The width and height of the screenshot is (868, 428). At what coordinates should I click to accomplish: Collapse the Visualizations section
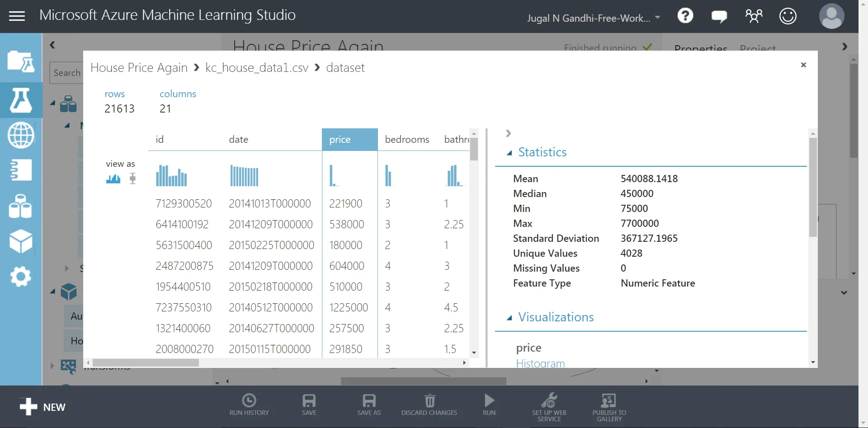coord(510,318)
